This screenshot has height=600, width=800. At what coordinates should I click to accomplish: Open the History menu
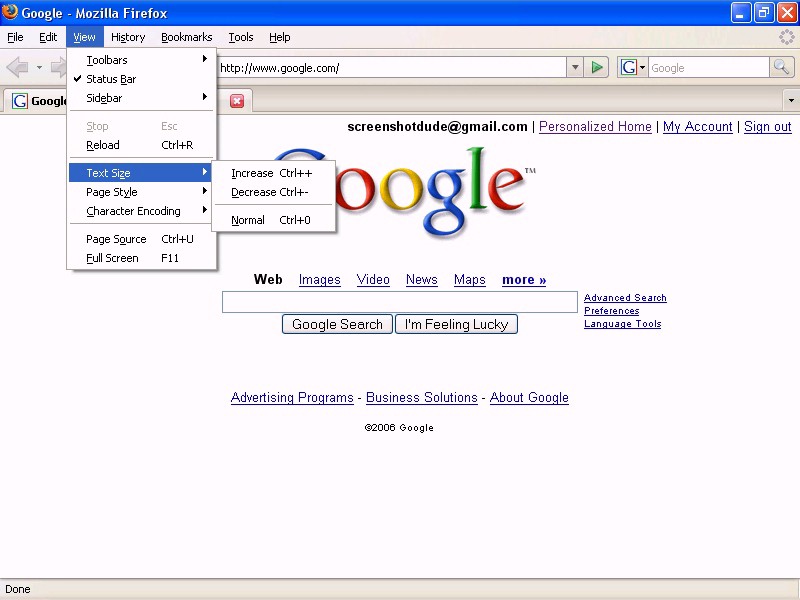pos(128,37)
